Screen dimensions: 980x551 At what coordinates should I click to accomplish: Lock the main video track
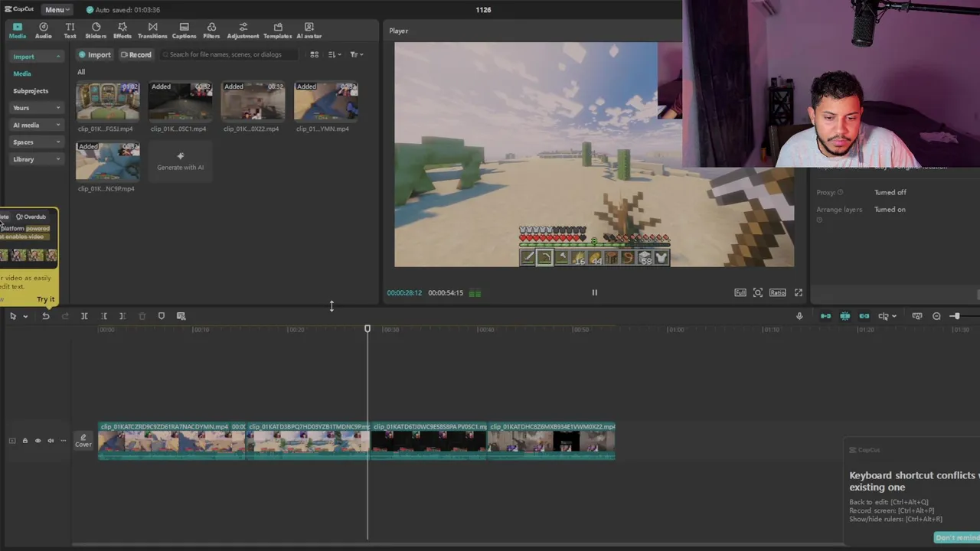[x=24, y=441]
